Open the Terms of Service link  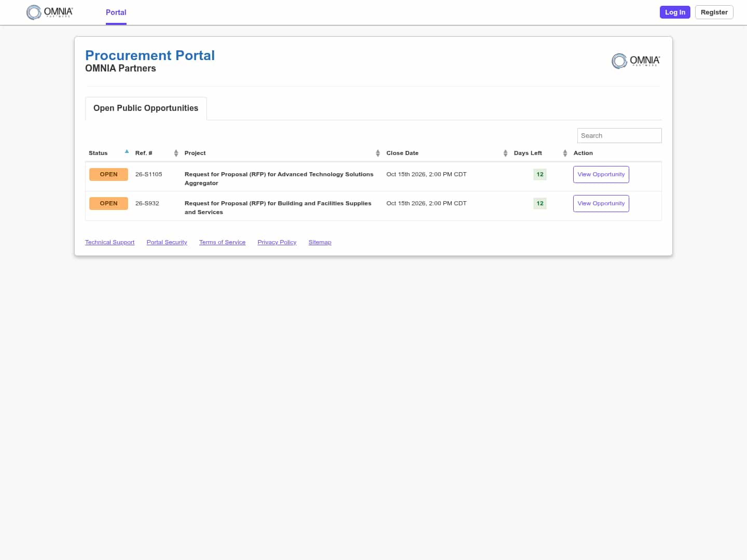click(223, 242)
